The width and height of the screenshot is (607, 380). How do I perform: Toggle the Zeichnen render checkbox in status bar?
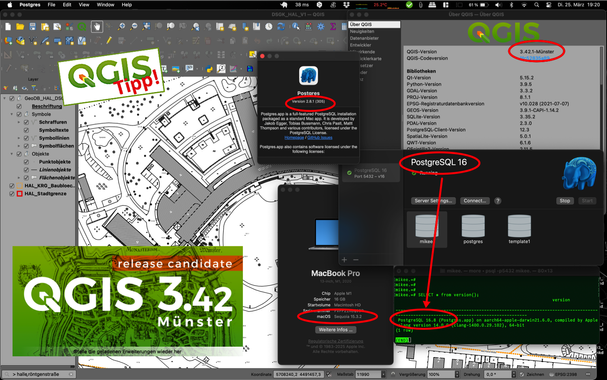coord(522,374)
